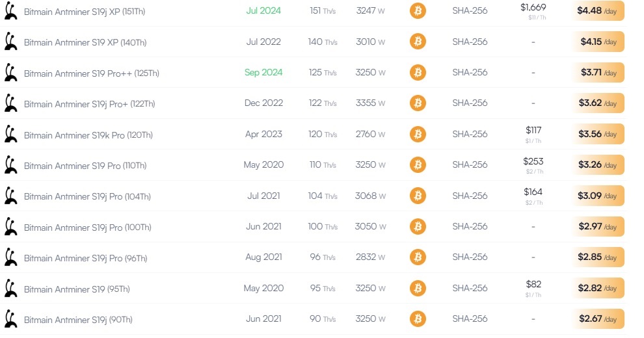Click Bitcoin coin icon for S19 XP 140Th
This screenshot has height=338, width=644.
418,42
